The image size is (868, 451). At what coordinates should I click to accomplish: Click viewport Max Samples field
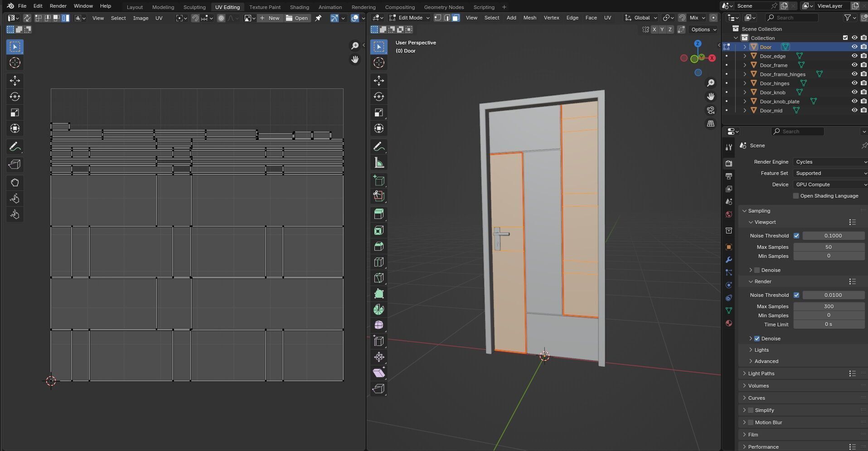[829, 247]
